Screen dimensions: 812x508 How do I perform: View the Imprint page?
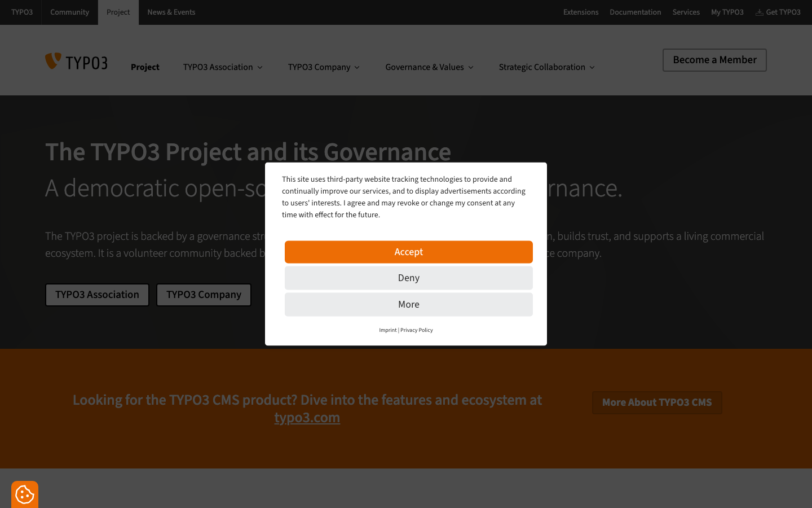pos(388,330)
